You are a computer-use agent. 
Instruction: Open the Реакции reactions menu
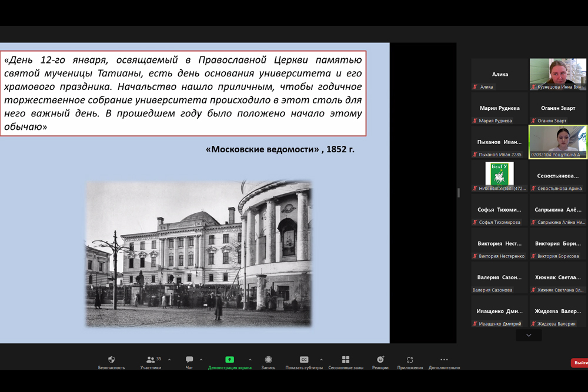click(380, 360)
